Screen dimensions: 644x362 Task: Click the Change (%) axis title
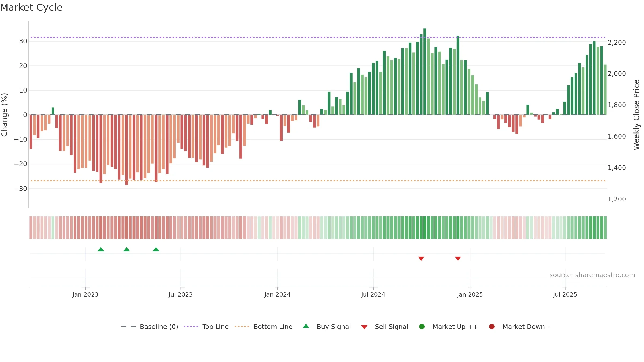[x=4, y=115]
